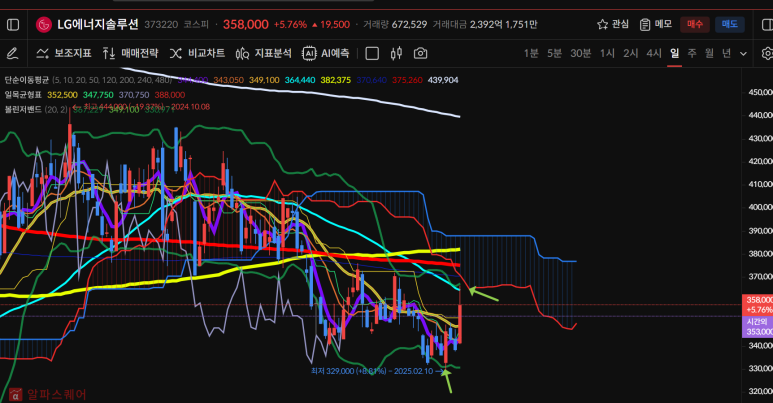Open the 지표분석 indicator analysis tool
The width and height of the screenshot is (773, 403).
[263, 53]
